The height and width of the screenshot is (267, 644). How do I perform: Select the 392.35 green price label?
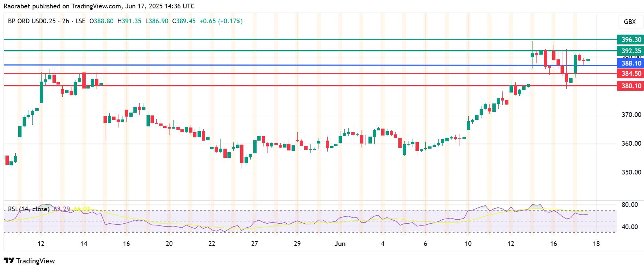click(x=630, y=51)
